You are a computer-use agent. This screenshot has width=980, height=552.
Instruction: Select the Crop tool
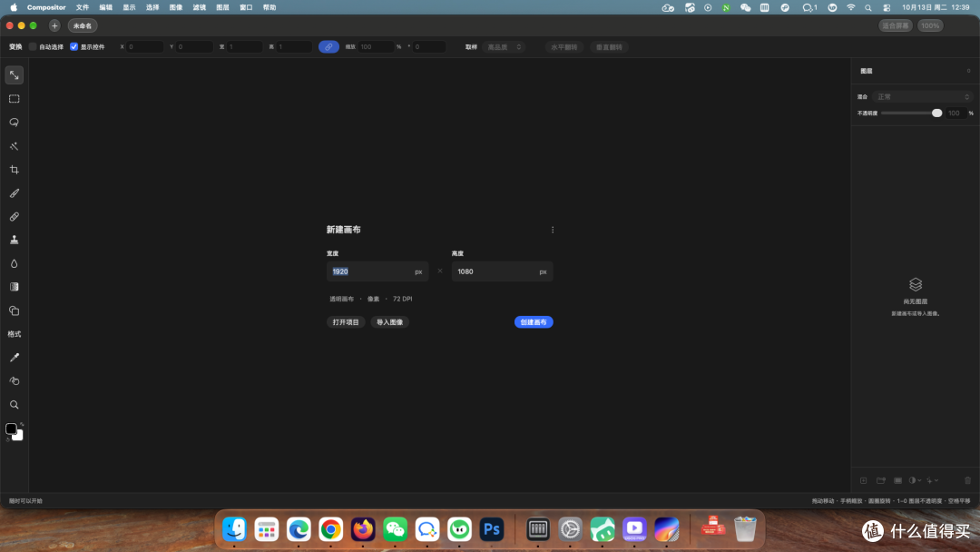coord(15,170)
